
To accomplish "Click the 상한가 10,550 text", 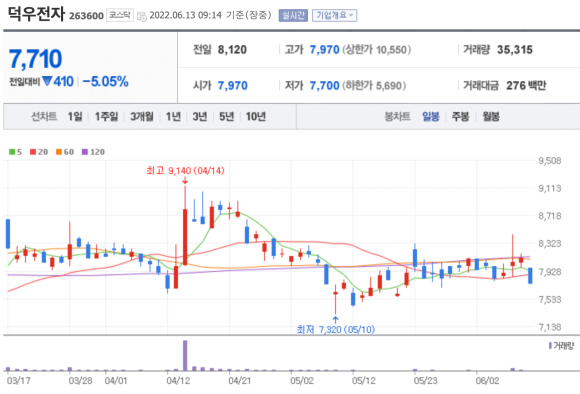I will (377, 50).
